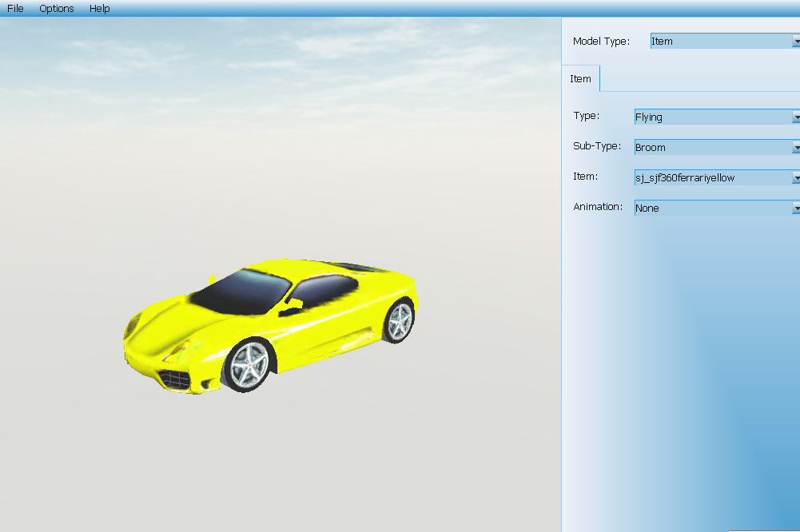This screenshot has width=800, height=532.
Task: Click the yellow car's front wheel
Action: (x=248, y=363)
